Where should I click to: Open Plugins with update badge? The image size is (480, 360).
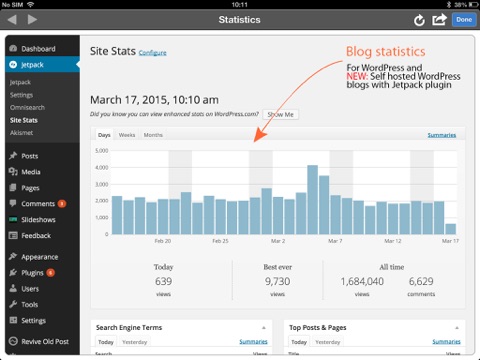click(32, 273)
